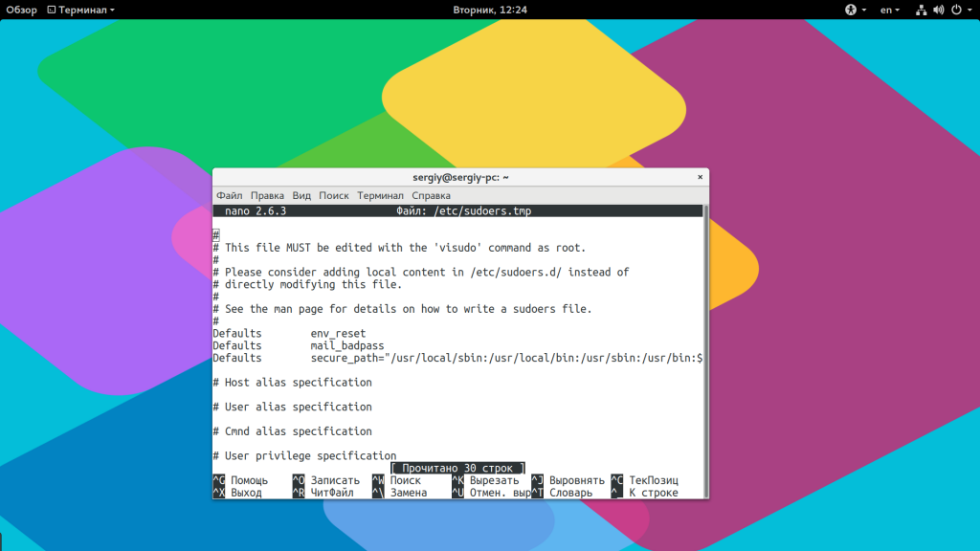Click the 'Defaults env_reset' line
Viewport: 980px width, 551px height.
(x=285, y=334)
